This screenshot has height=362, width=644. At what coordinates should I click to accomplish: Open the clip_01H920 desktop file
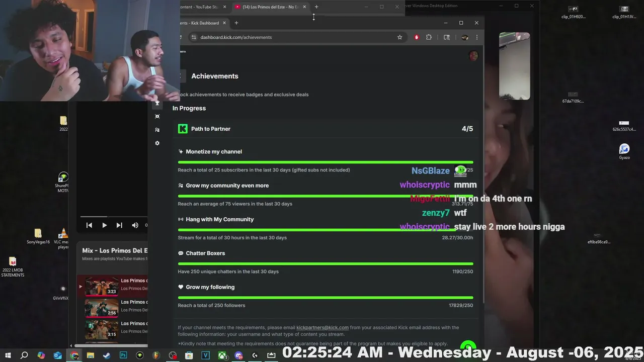574,13
